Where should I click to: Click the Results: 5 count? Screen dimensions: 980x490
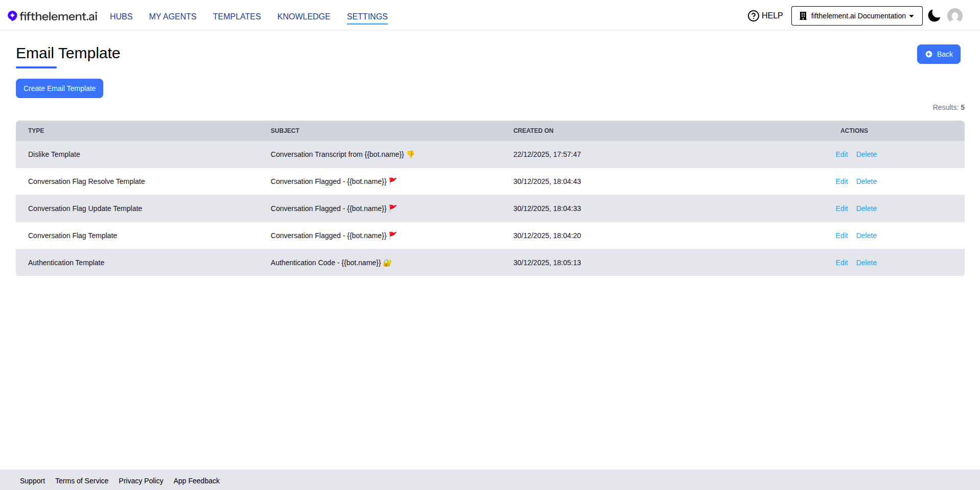point(948,107)
